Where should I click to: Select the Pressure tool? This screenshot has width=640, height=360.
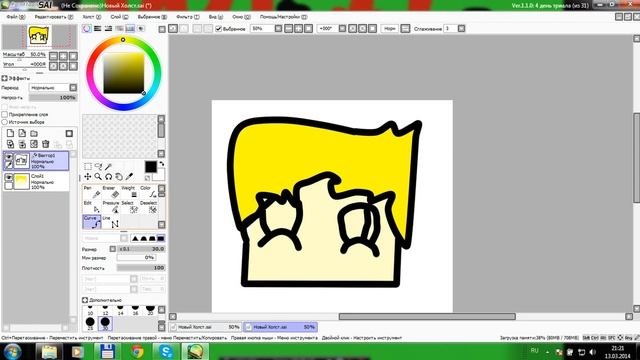[x=111, y=207]
